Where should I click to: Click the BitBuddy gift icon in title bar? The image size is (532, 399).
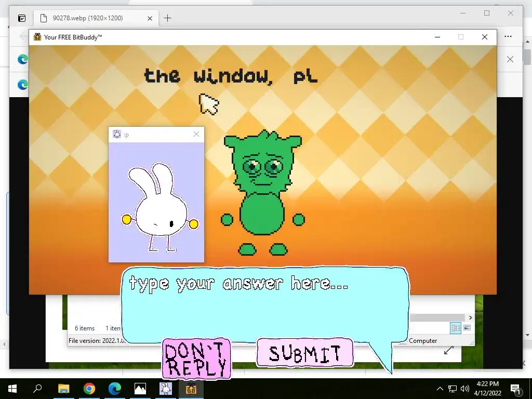coord(37,37)
